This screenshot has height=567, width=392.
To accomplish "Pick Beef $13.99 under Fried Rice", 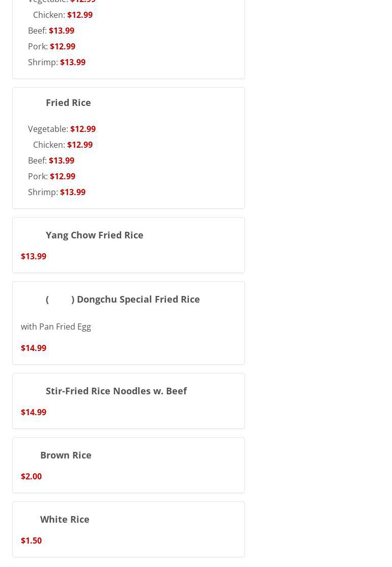I will pyautogui.click(x=51, y=160).
